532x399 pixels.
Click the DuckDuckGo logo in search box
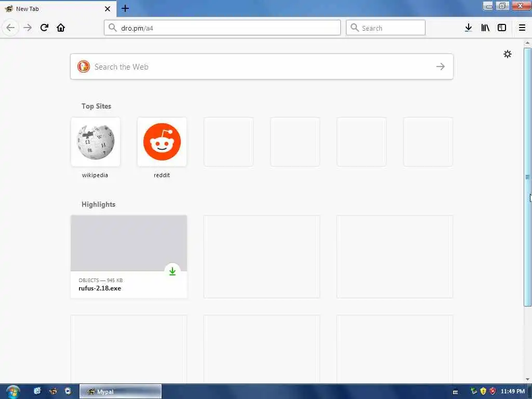(84, 66)
